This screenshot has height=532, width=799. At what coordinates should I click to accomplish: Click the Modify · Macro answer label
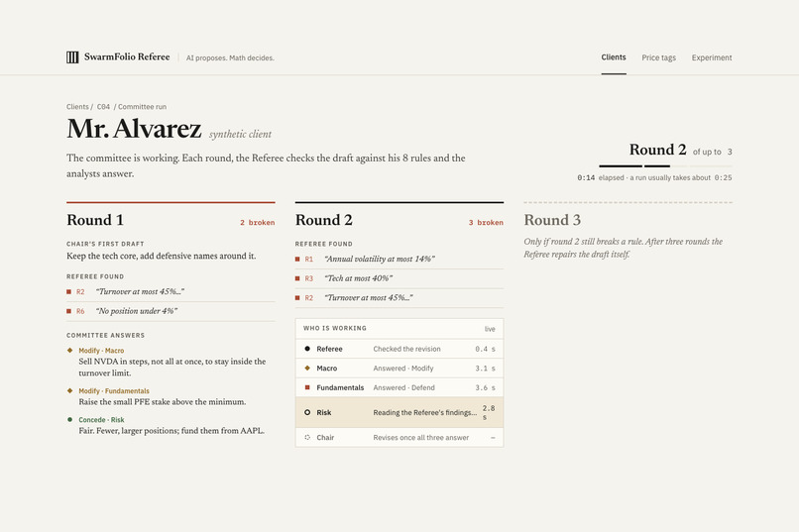click(x=101, y=351)
